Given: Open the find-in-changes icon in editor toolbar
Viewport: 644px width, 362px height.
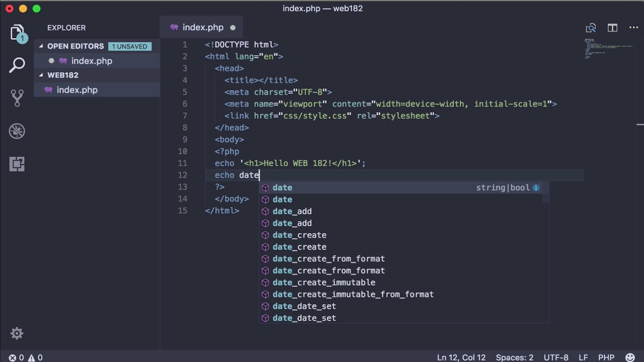Looking at the screenshot, I should coord(591,28).
